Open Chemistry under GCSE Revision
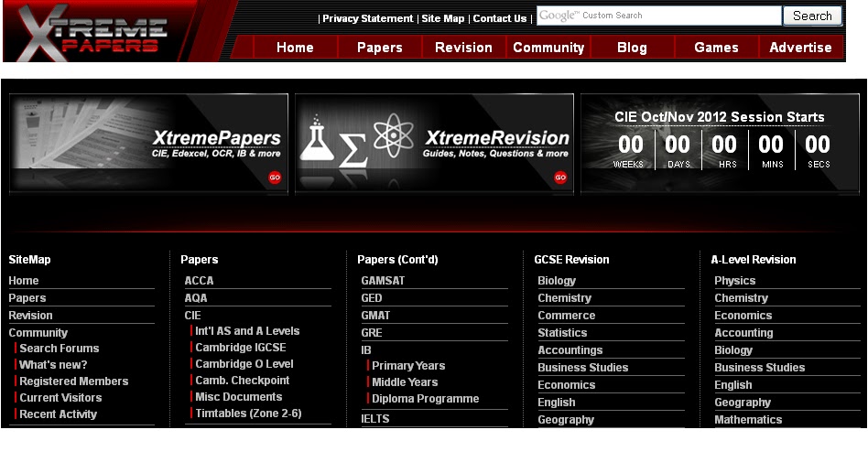The image size is (868, 462). click(565, 297)
